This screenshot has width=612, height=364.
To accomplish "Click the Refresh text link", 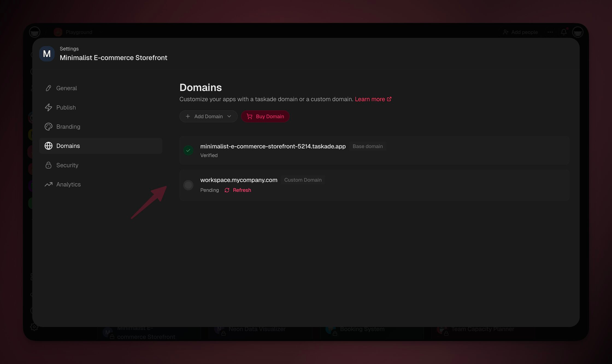I will coord(242,190).
